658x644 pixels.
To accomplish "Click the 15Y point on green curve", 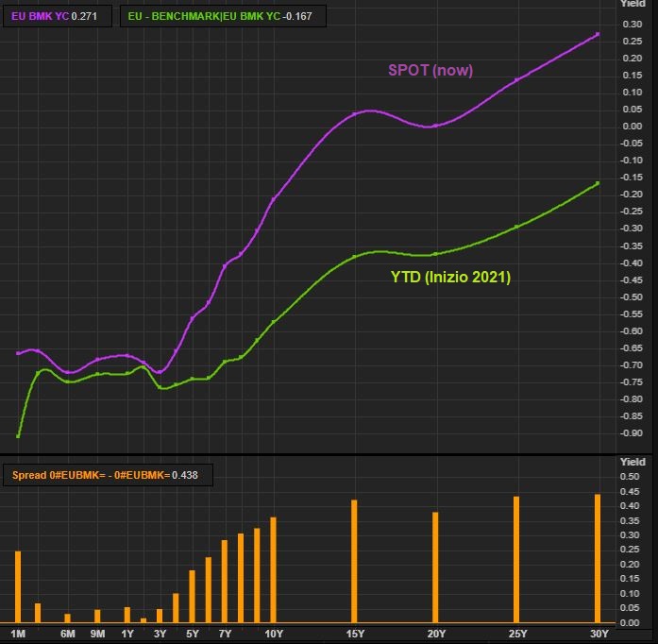I will [x=354, y=256].
